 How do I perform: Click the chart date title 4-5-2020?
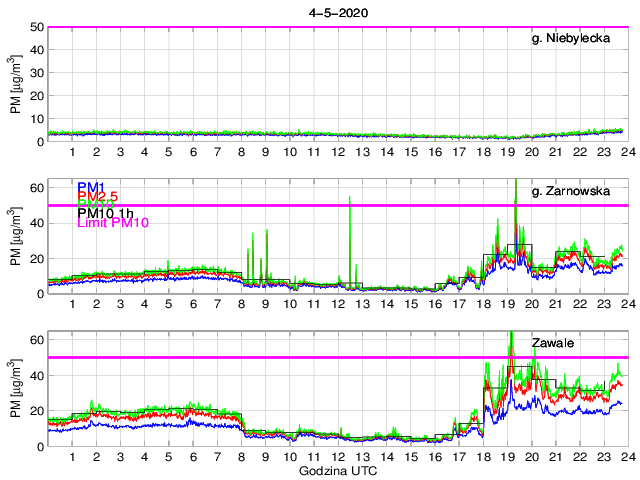pos(336,10)
